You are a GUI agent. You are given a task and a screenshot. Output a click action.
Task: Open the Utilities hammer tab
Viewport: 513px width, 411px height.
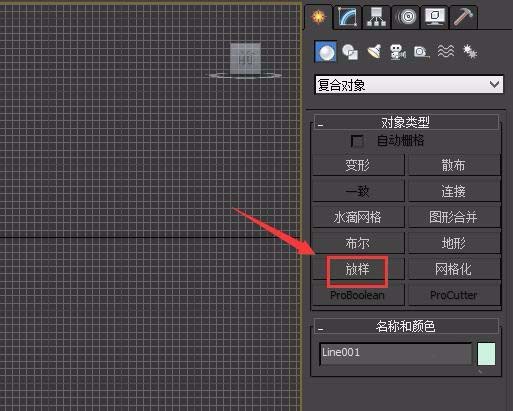tap(463, 17)
